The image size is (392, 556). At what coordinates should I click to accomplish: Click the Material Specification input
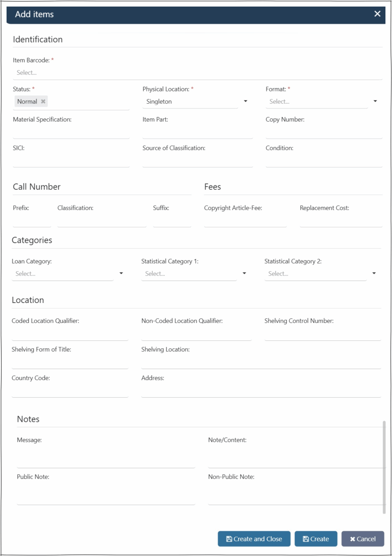pos(71,132)
